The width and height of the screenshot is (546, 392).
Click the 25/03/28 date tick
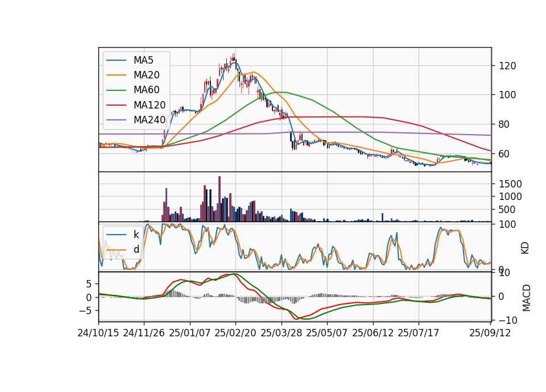(x=282, y=333)
